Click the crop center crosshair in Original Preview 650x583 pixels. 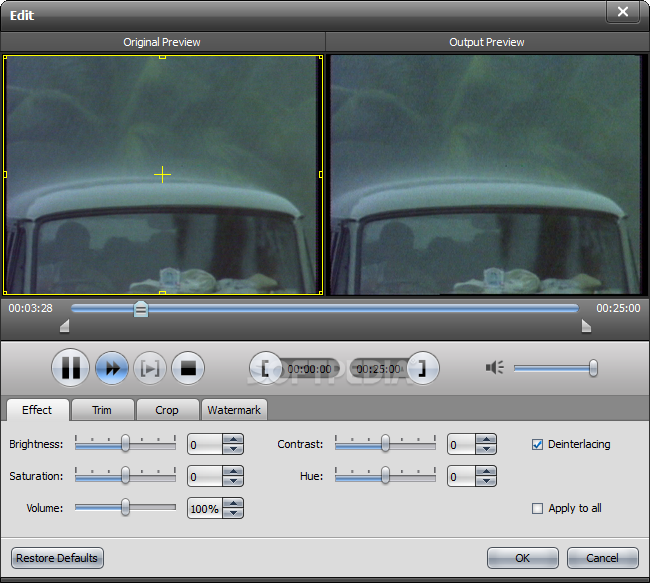[x=162, y=175]
